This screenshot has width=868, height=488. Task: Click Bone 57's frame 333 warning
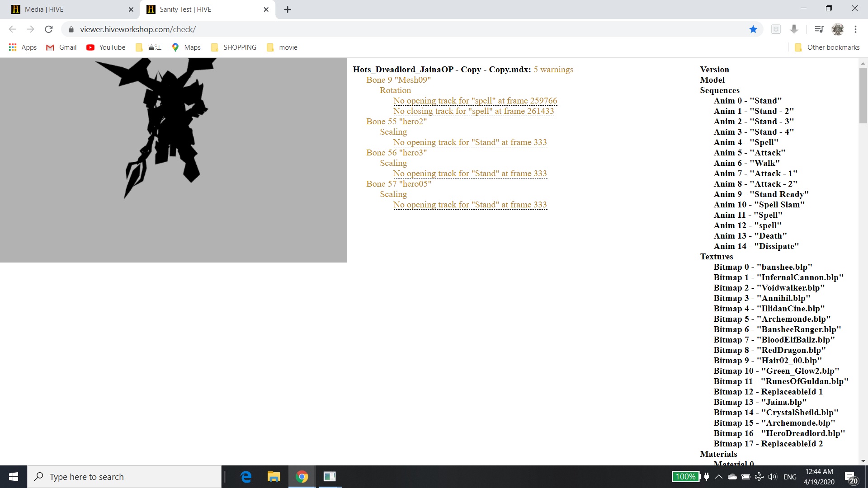(470, 205)
